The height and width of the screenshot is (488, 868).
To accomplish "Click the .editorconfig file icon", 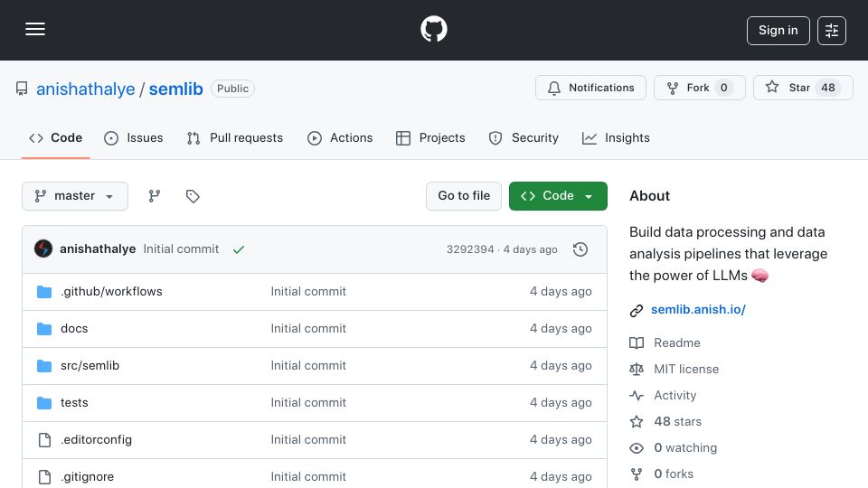I will click(44, 440).
